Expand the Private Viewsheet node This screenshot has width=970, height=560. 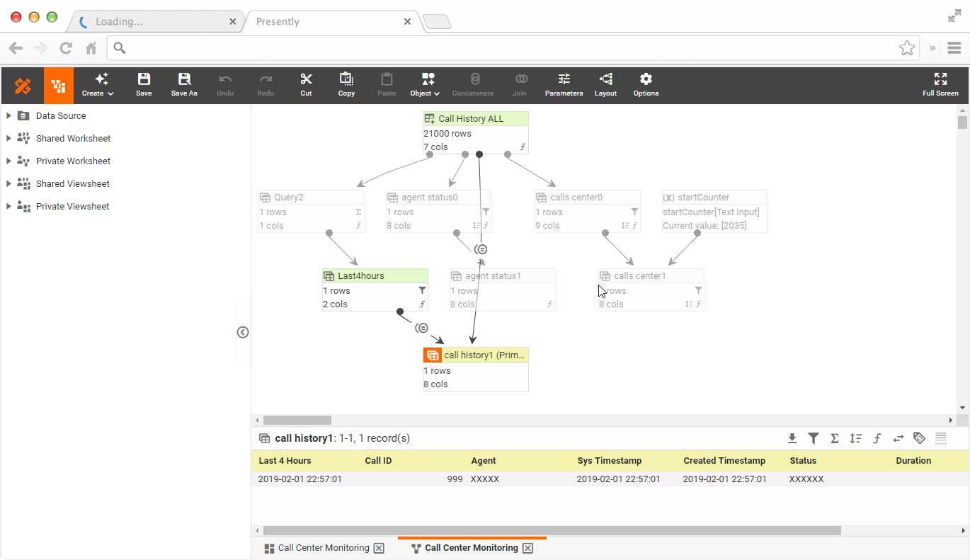tap(8, 206)
